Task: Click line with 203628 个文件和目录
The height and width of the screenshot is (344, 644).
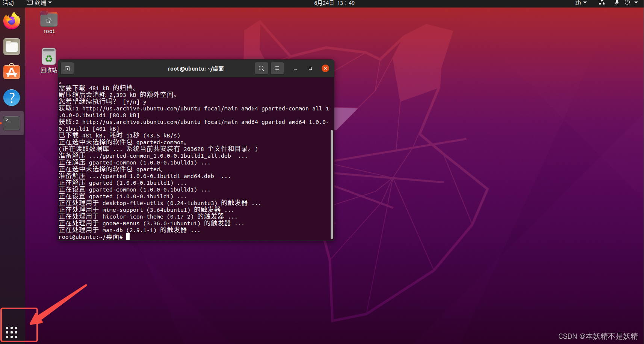Action: (158, 149)
